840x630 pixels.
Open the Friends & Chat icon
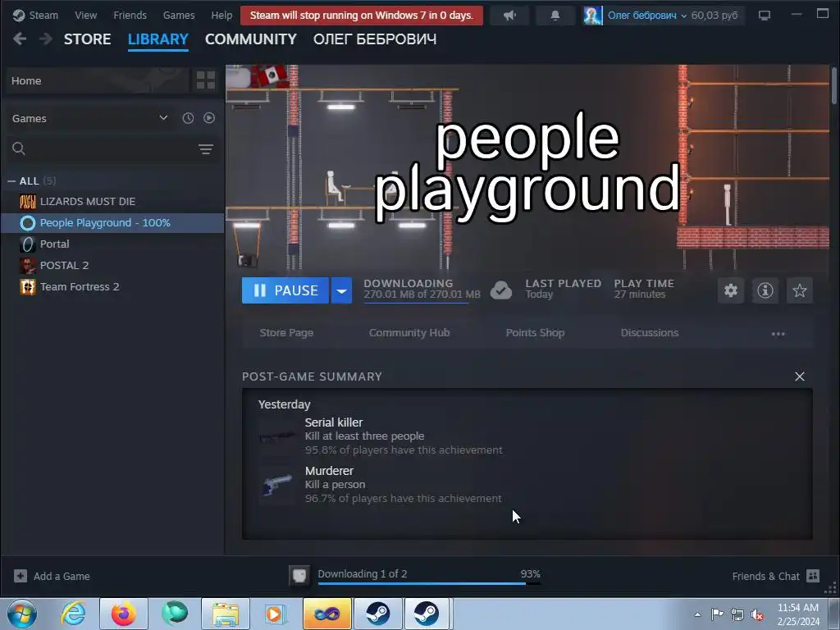(x=813, y=576)
